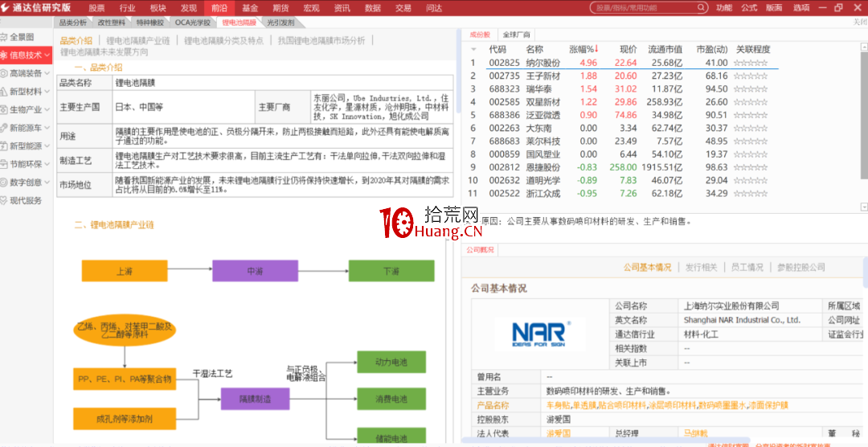Expand the 新型材料 category chevron
The image size is (868, 447).
pos(47,92)
